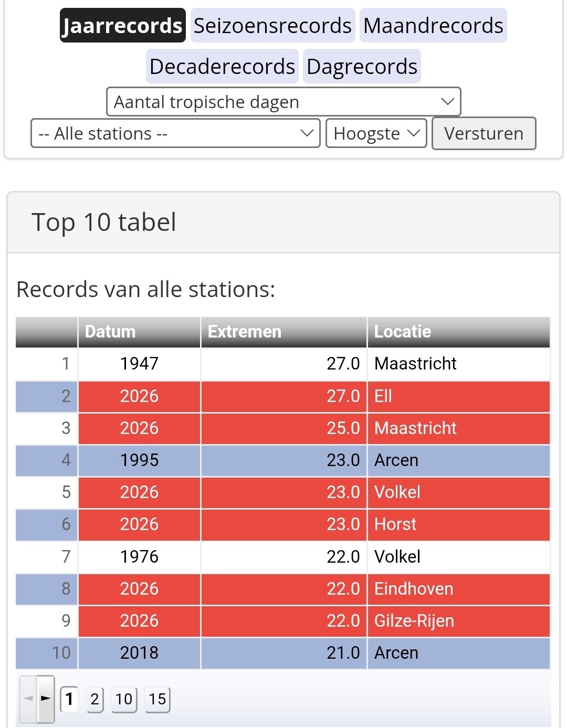Click previous page arrow in pager
Image resolution: width=567 pixels, height=728 pixels.
point(28,699)
